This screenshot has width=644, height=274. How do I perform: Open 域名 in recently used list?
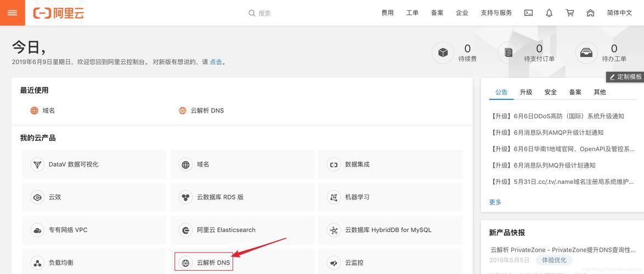pos(48,111)
